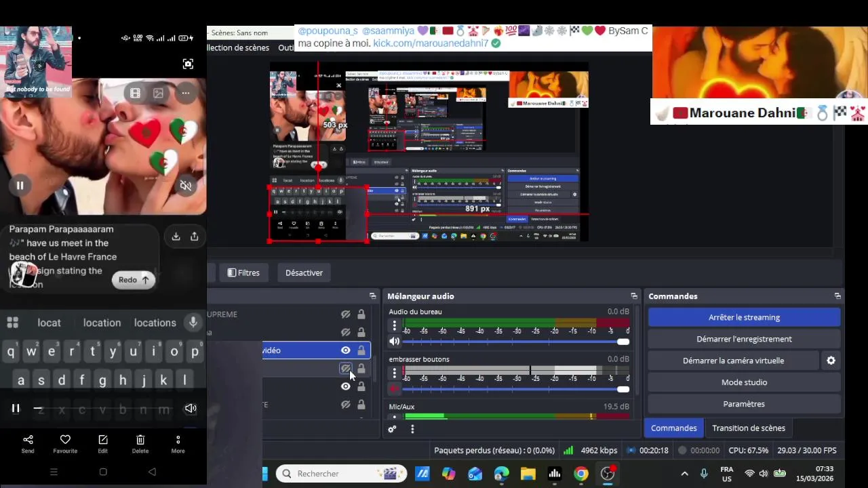Unlock the UPREME source lock icon
This screenshot has height=488, width=868.
(x=361, y=314)
